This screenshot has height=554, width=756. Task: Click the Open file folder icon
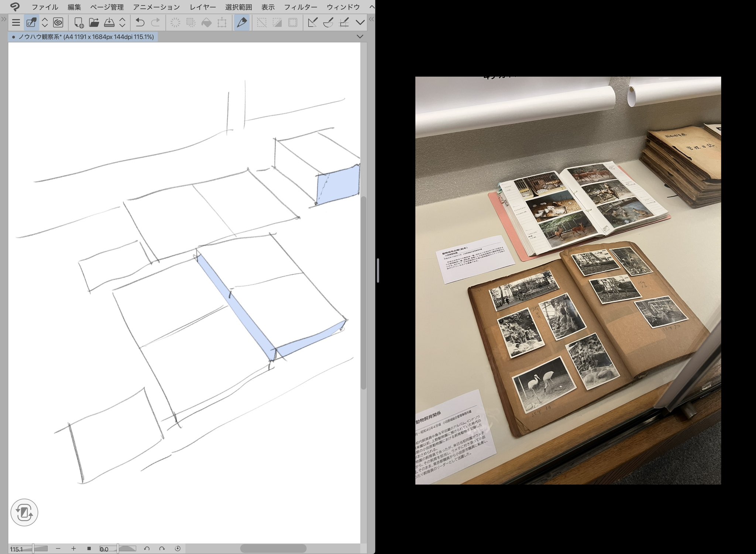(94, 23)
